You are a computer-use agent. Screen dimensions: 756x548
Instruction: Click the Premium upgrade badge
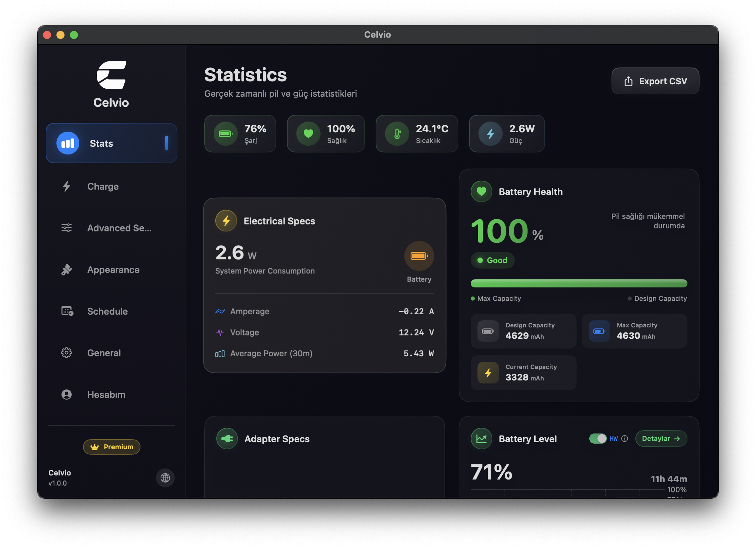(111, 447)
